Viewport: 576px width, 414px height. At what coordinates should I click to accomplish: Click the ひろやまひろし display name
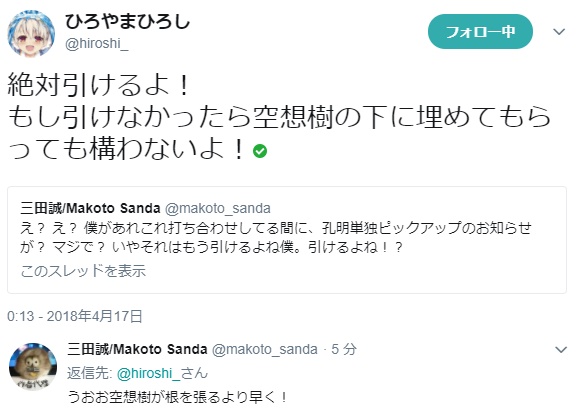[127, 22]
